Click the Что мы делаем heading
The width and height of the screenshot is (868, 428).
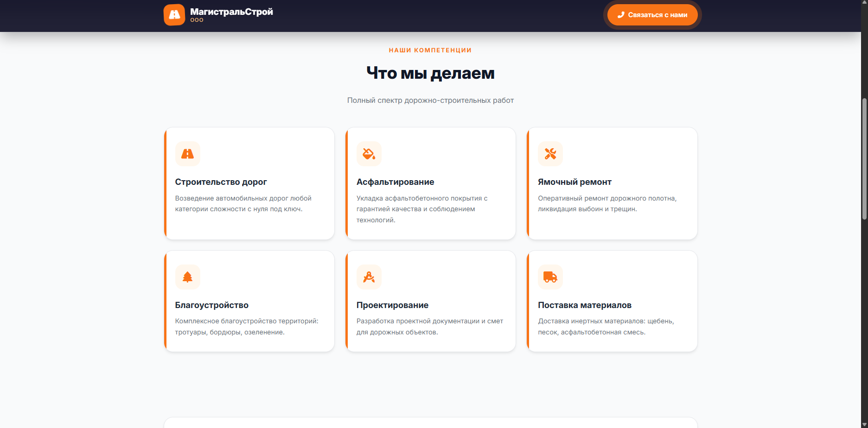[x=430, y=73]
